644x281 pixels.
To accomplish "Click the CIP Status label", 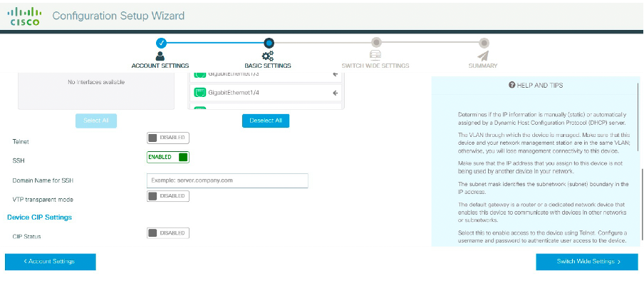I will point(26,237).
